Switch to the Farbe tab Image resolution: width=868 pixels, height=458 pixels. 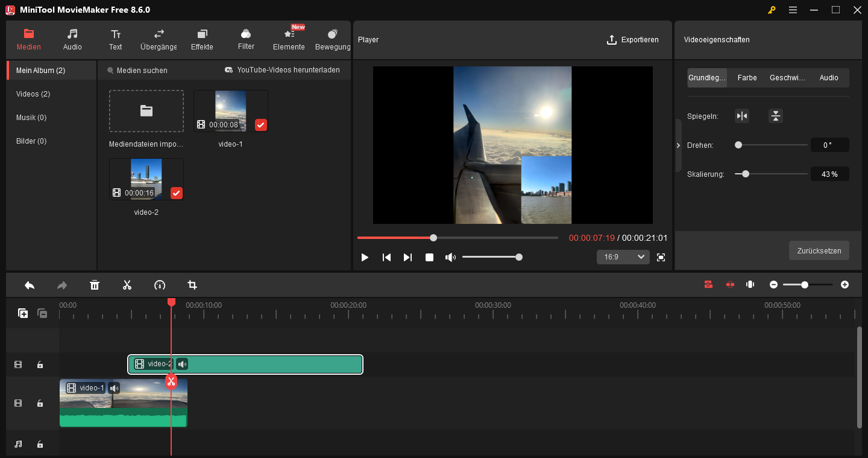tap(747, 77)
